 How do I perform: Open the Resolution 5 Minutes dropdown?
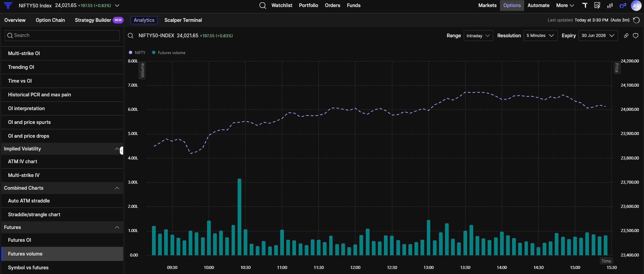(541, 36)
